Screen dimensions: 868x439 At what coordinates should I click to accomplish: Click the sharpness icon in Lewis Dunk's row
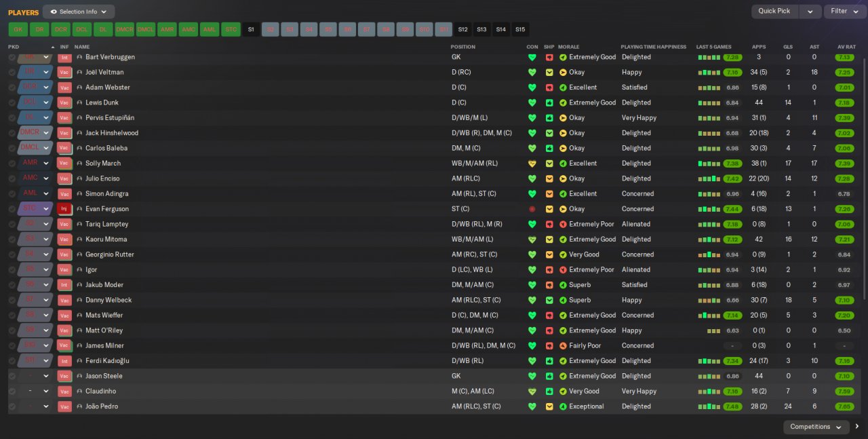point(549,102)
